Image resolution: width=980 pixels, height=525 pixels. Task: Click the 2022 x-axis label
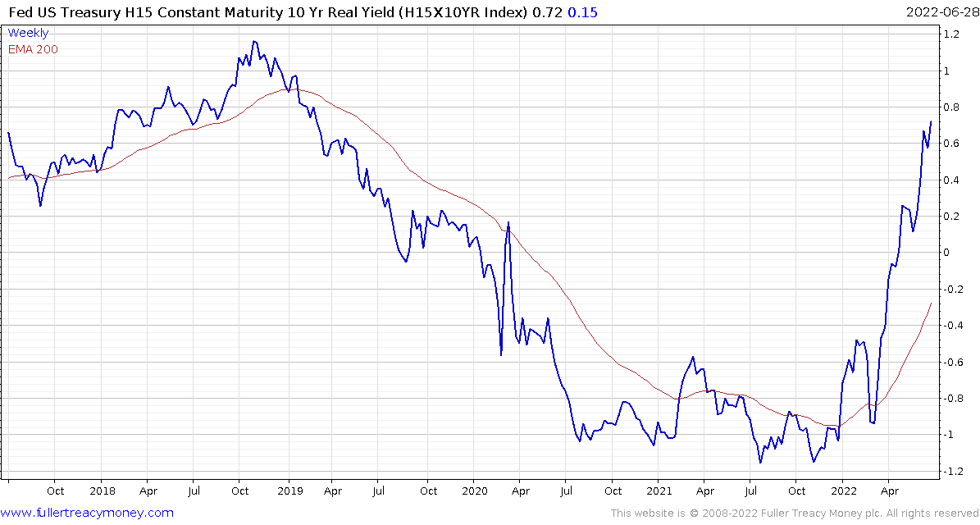pos(842,491)
